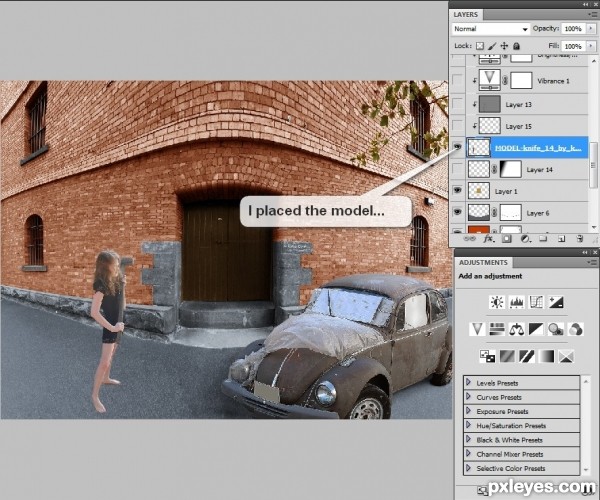Add a Curves adjustment
Image resolution: width=600 pixels, height=500 pixels.
(x=536, y=302)
